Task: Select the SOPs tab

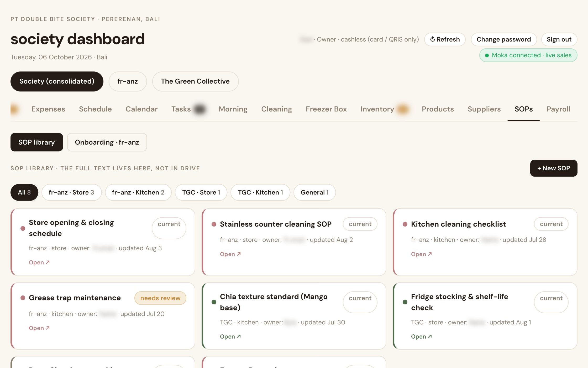Action: click(x=523, y=109)
